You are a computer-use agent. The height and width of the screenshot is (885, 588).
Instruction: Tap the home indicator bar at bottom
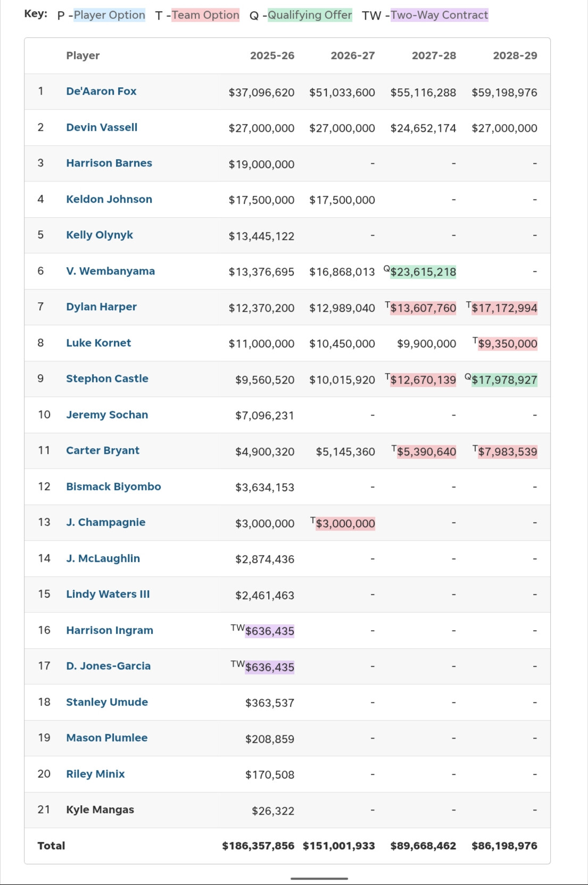pyautogui.click(x=319, y=878)
